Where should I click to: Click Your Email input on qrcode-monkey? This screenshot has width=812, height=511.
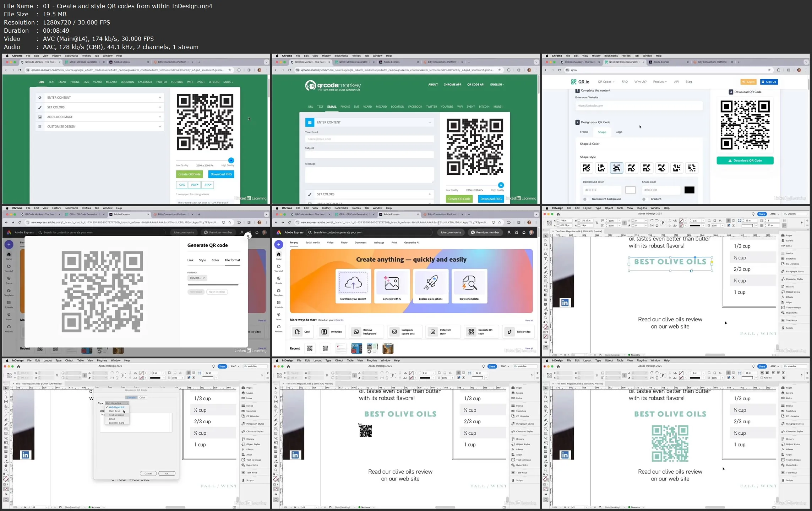[x=369, y=139]
